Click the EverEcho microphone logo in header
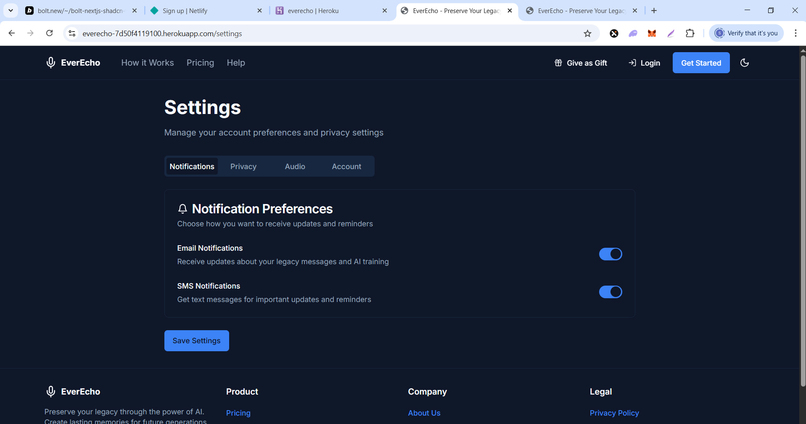Image resolution: width=806 pixels, height=424 pixels. (50, 63)
